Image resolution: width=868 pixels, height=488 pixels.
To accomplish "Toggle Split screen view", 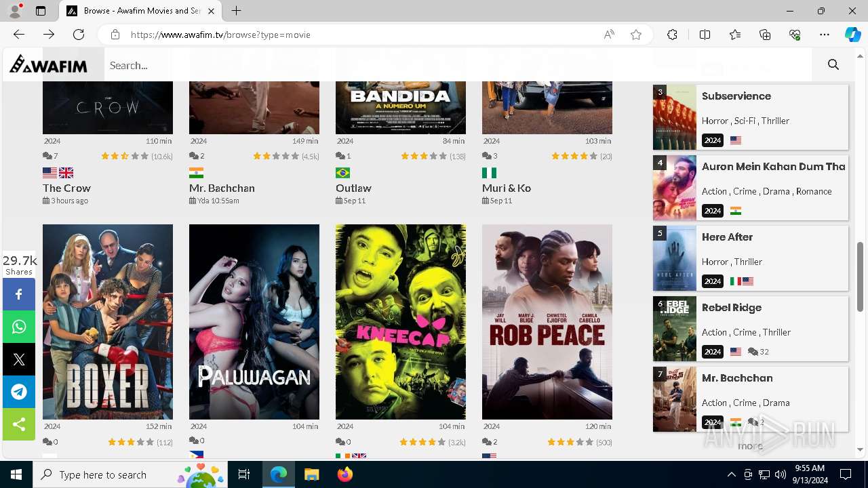I will [x=705, y=35].
